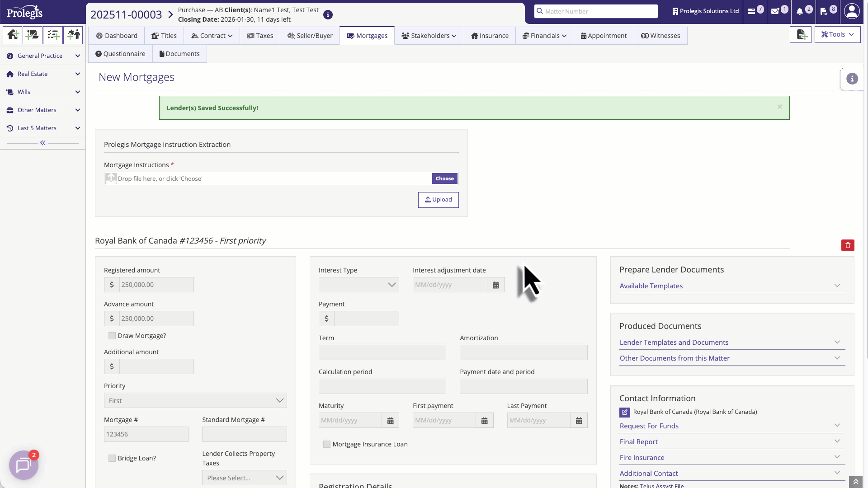
Task: Open Interest adjustment date calendar picker
Action: click(x=496, y=285)
